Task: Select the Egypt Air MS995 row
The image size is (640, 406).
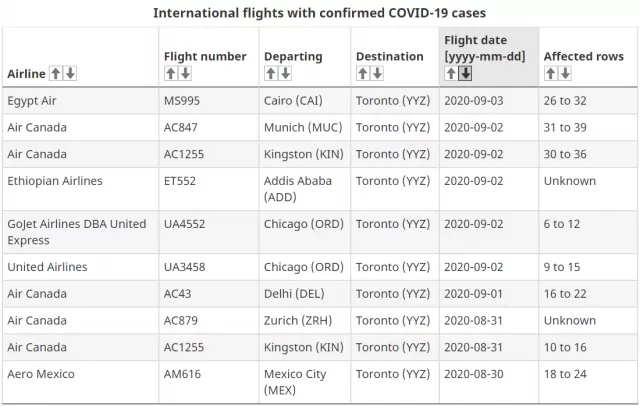Action: coord(320,101)
